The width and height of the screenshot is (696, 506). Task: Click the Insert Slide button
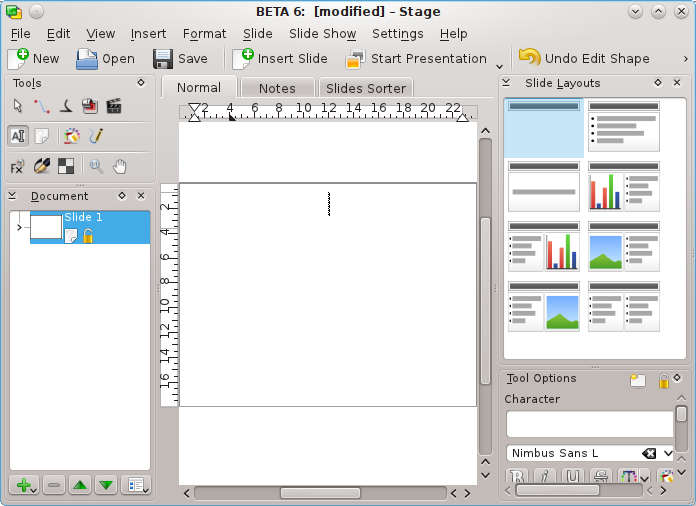(x=280, y=59)
